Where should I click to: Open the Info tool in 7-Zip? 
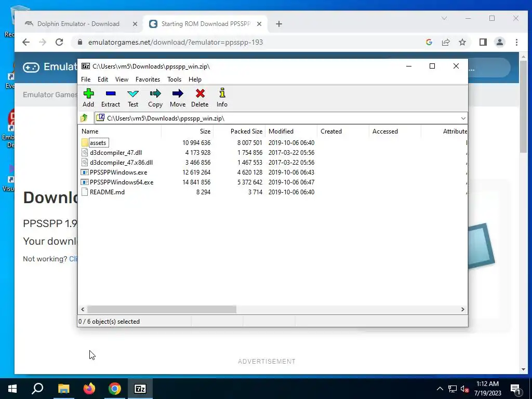click(x=222, y=98)
